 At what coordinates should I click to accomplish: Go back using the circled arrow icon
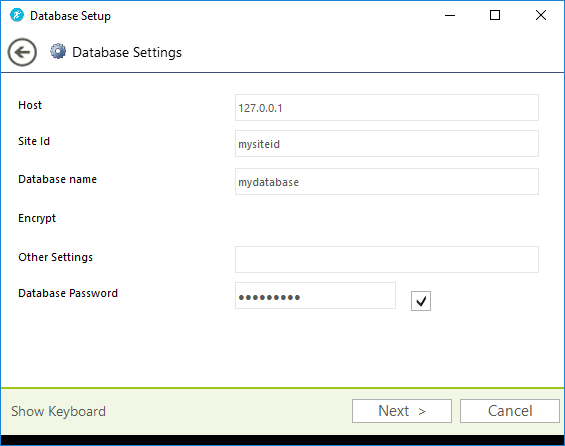(x=22, y=52)
